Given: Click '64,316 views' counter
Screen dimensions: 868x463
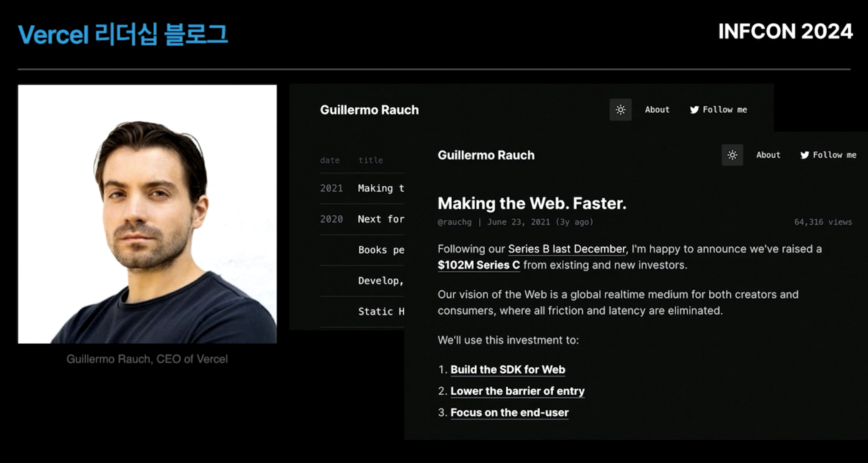Looking at the screenshot, I should pos(823,222).
